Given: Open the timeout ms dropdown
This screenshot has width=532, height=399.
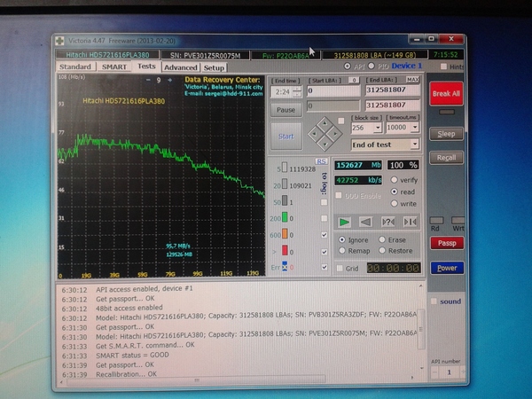Looking at the screenshot, I should click(x=414, y=128).
